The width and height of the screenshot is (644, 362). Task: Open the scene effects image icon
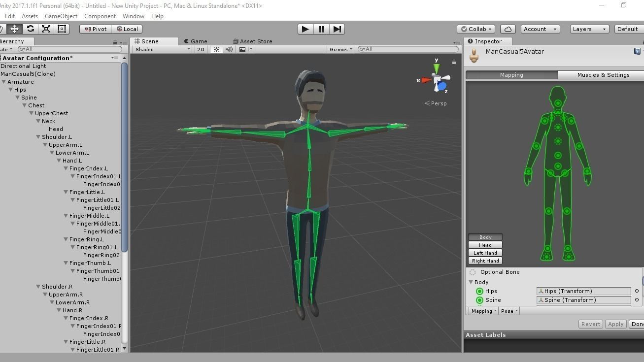(242, 49)
